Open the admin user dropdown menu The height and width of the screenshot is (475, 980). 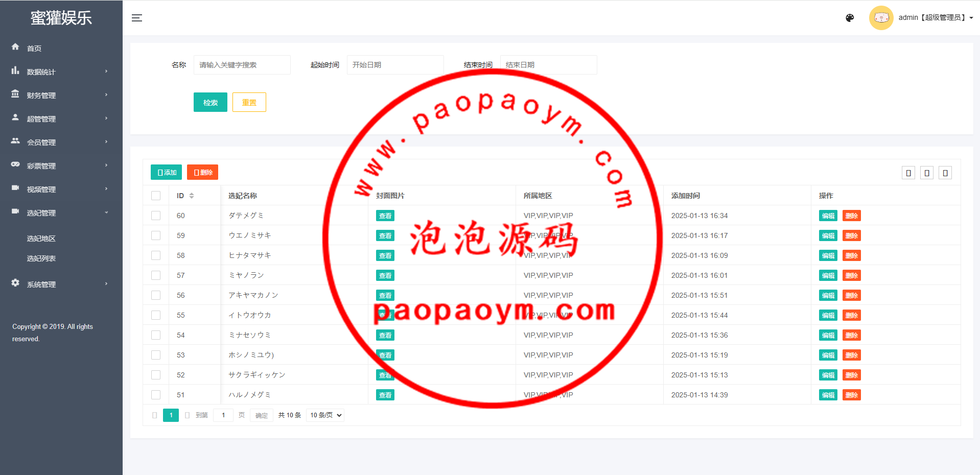(935, 18)
